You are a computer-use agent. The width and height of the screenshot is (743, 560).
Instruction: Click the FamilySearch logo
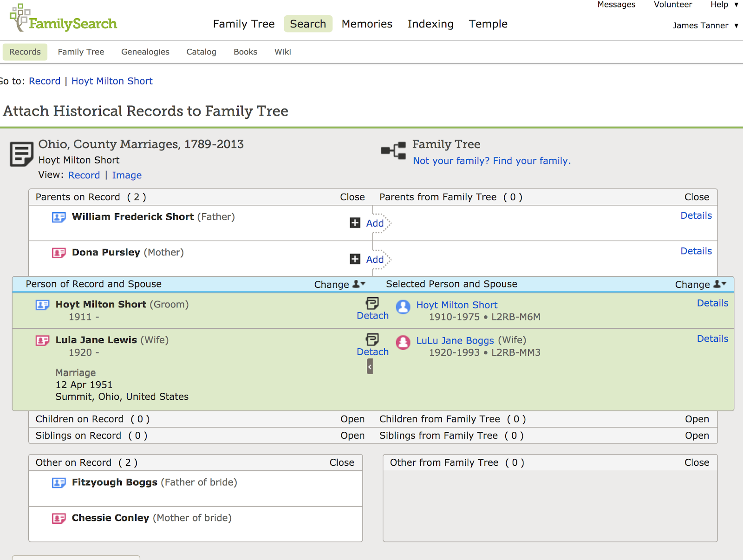pyautogui.click(x=64, y=19)
